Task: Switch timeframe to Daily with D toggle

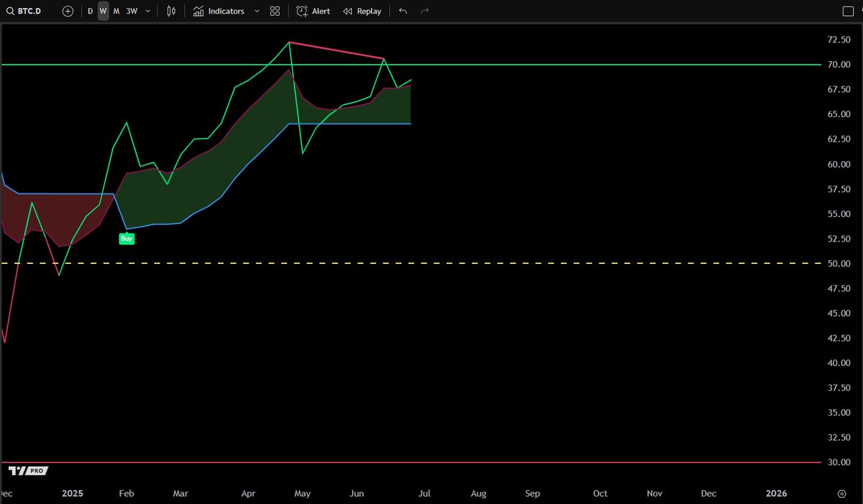Action: pyautogui.click(x=90, y=11)
